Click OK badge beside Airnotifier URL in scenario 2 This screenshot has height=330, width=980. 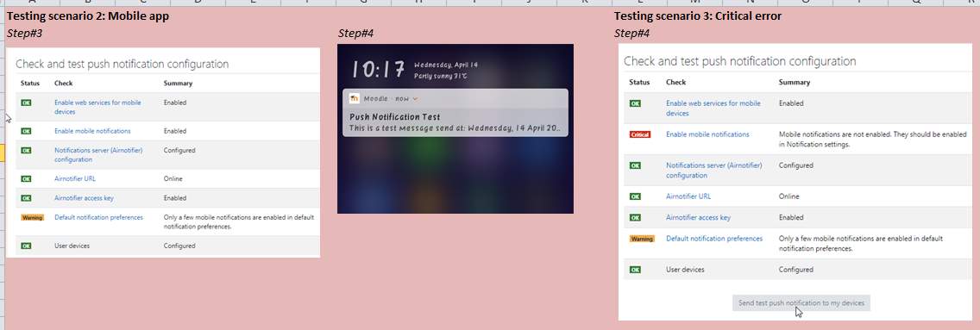[26, 179]
